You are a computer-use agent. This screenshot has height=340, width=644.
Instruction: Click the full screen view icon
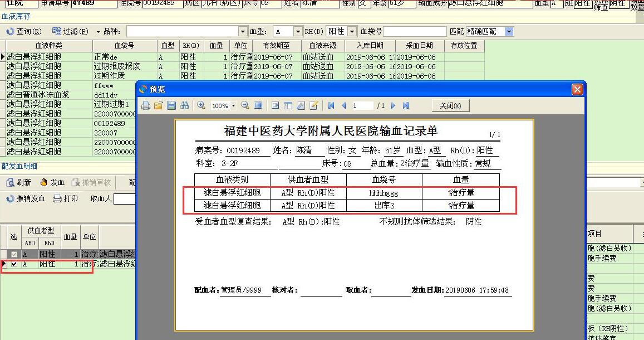(258, 106)
